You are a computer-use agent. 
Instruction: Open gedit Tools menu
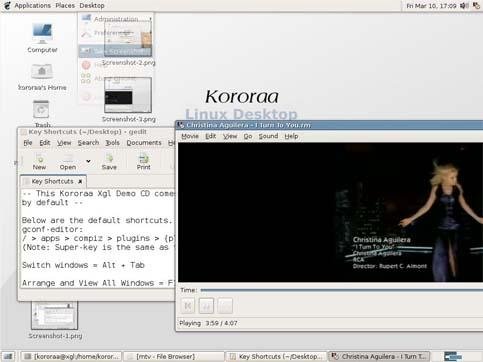[x=112, y=143]
